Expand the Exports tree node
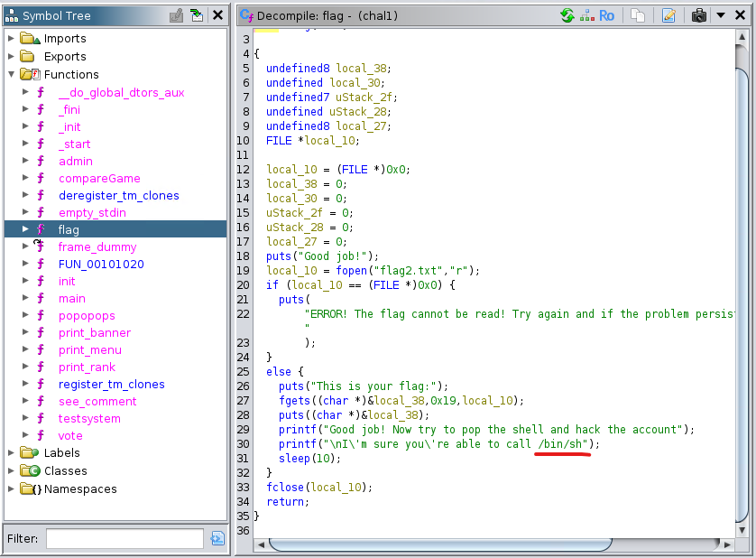The height and width of the screenshot is (558, 756). [x=11, y=57]
